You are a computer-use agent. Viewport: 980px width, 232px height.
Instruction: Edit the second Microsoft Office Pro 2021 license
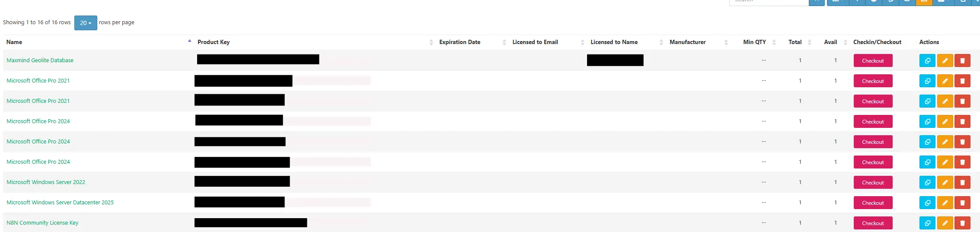(945, 101)
